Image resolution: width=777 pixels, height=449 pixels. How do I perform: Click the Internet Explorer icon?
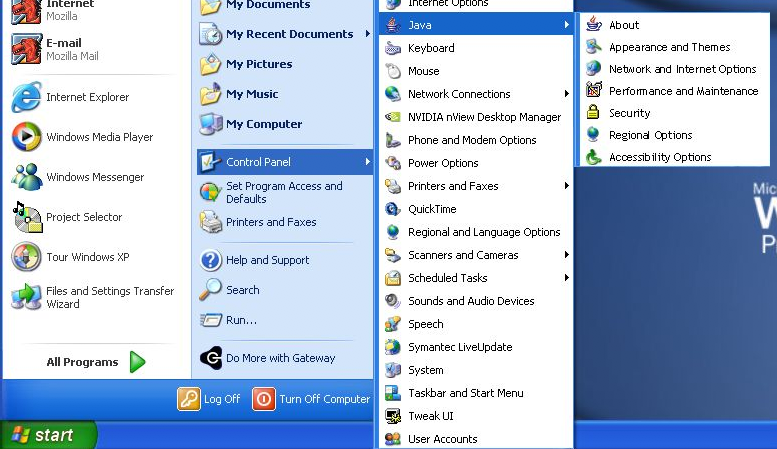point(26,97)
